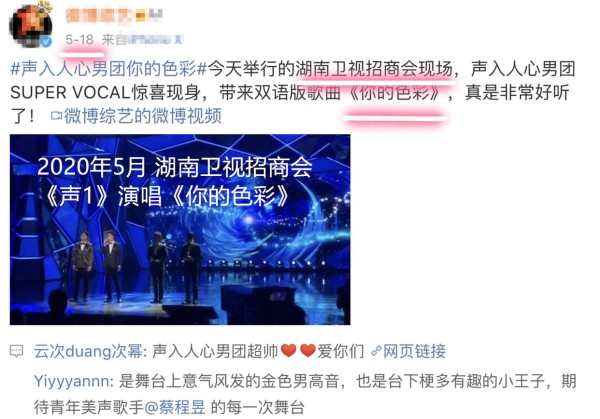Open the 微博综艺的微博视频 link
Screen dimensions: 600x419
[143, 116]
